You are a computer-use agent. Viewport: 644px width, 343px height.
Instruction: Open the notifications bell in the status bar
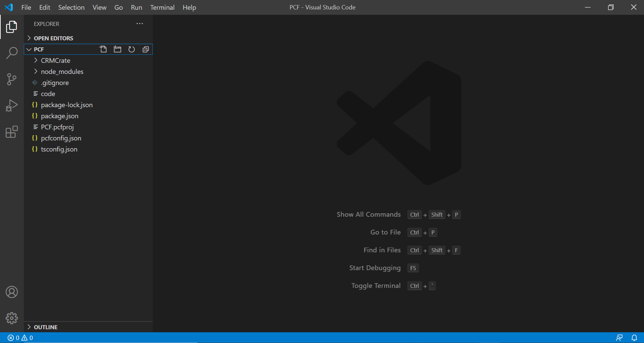point(634,338)
